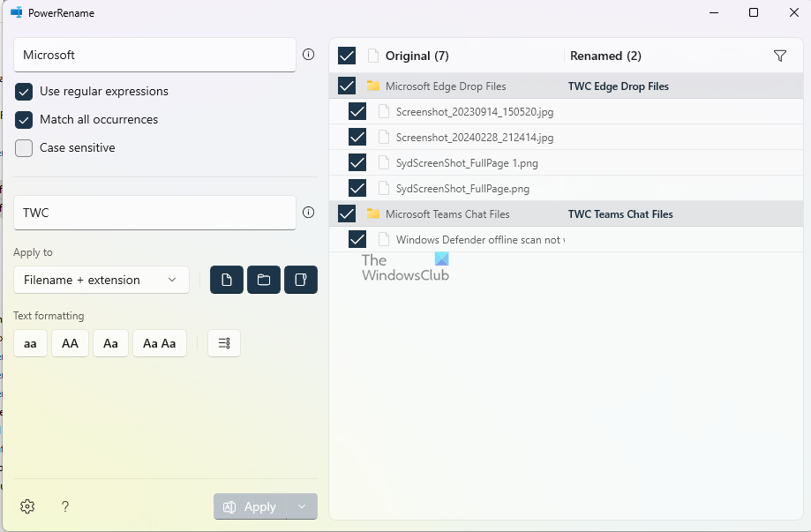Select the Microsoft Teams Chat Files row
The image size is (811, 532).
coord(447,214)
